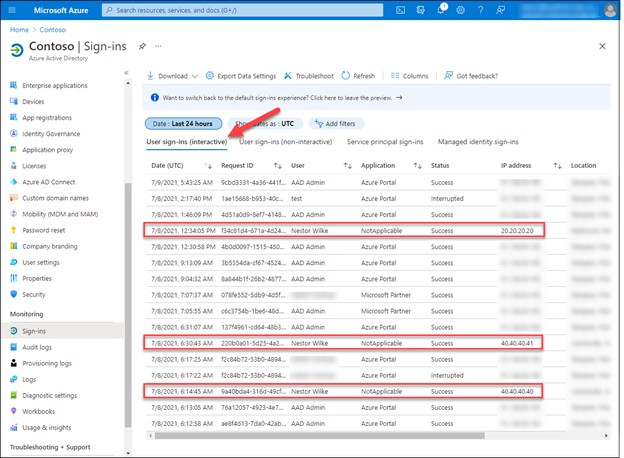Click the leave-the-preview banner link
The height and width of the screenshot is (458, 624).
click(282, 97)
